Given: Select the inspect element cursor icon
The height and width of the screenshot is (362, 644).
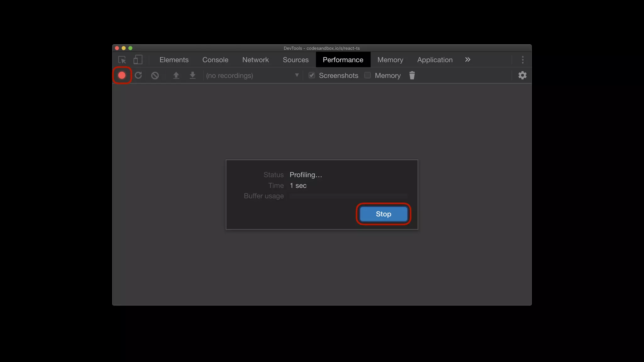Looking at the screenshot, I should coord(122,60).
